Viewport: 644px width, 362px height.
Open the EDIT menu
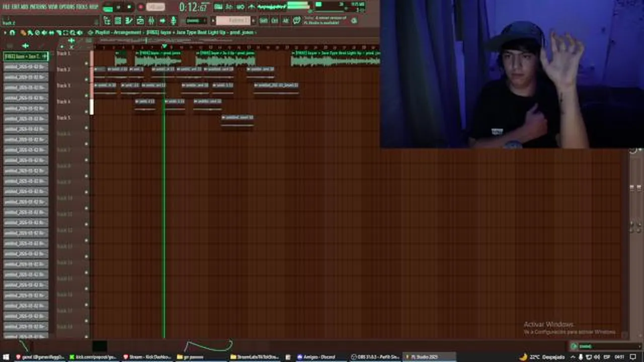(16, 7)
